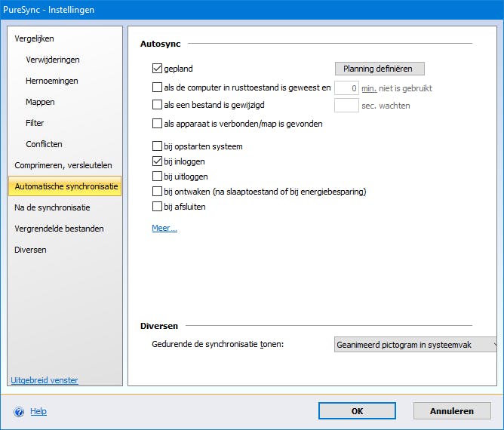Open the Mappen section
This screenshot has height=430, width=504.
point(40,102)
